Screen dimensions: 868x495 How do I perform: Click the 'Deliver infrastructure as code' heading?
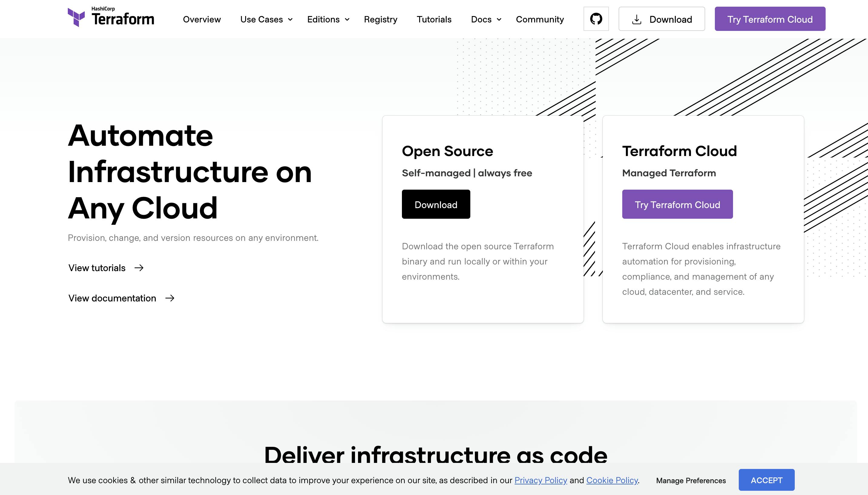pos(436,454)
